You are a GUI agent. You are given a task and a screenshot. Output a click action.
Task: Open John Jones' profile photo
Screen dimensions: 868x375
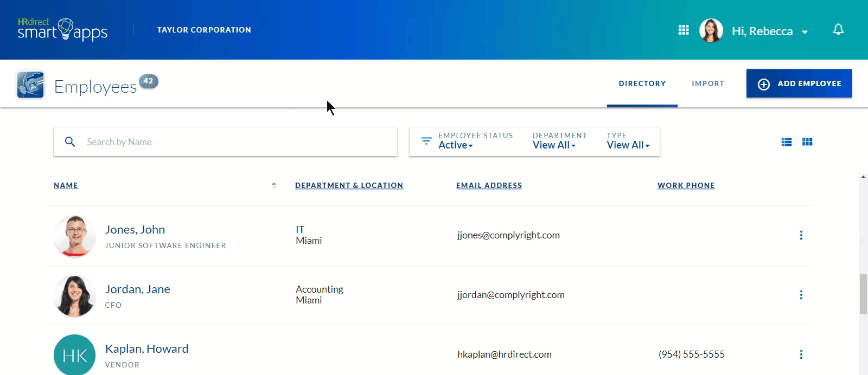pyautogui.click(x=75, y=236)
